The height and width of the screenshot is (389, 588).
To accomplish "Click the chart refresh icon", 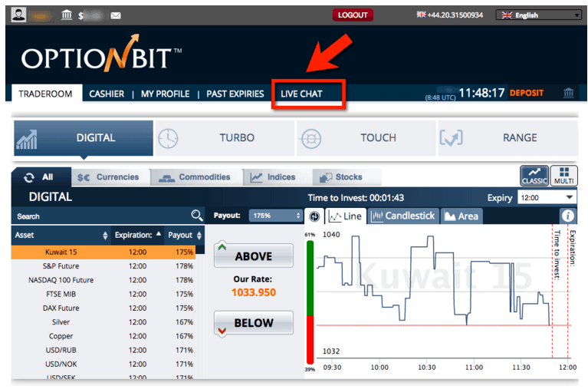I will pyautogui.click(x=314, y=216).
